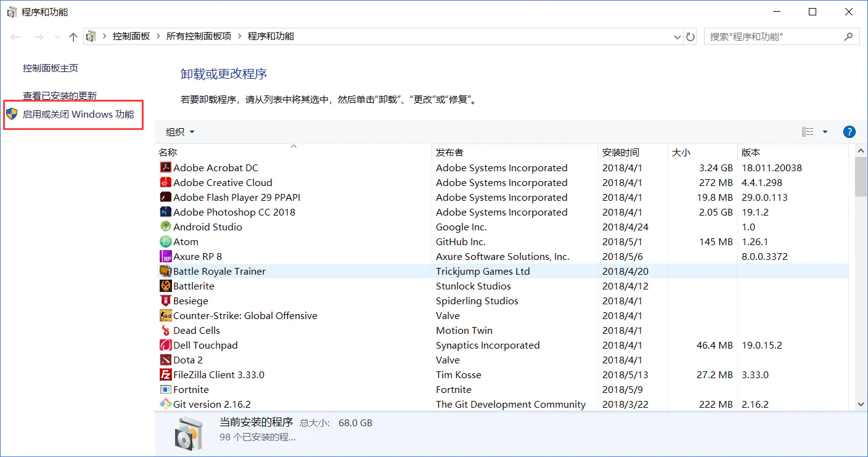Click the Git version 2.16.2 icon

(x=165, y=404)
